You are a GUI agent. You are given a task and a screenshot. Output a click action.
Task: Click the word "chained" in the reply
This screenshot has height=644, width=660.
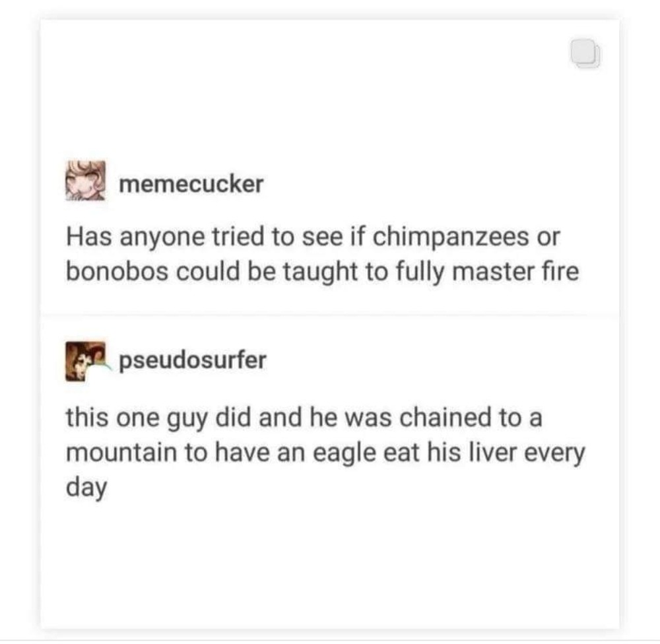click(x=445, y=418)
